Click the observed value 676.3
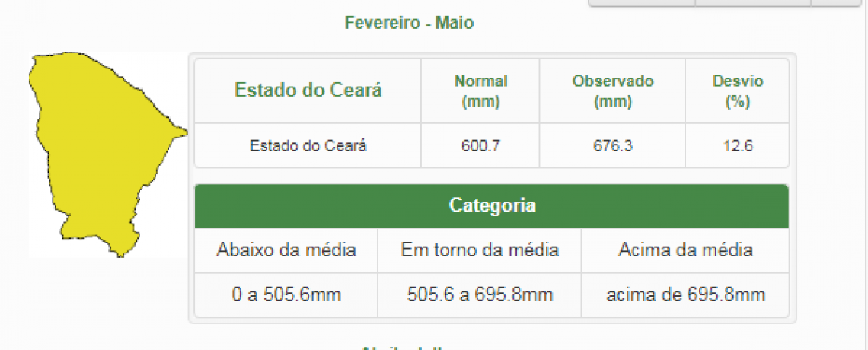868x350 pixels. [613, 145]
